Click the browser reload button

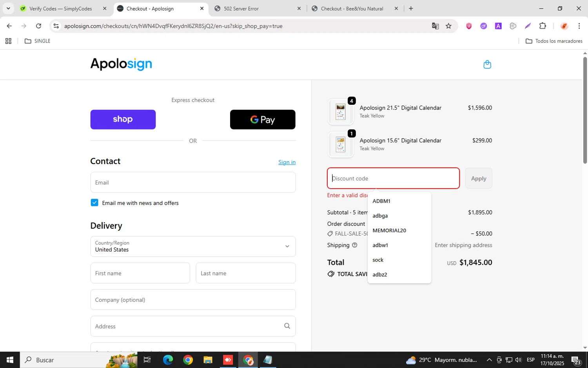pos(38,26)
